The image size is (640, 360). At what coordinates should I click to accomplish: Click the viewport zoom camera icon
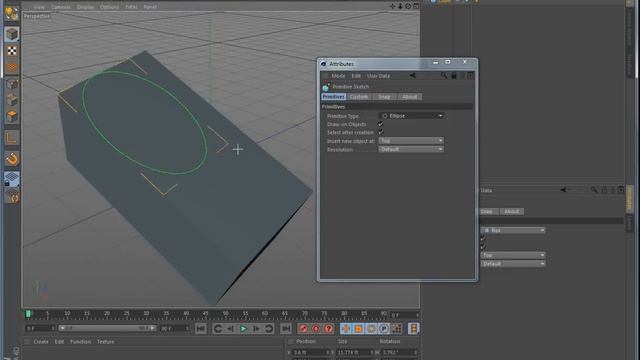400,6
